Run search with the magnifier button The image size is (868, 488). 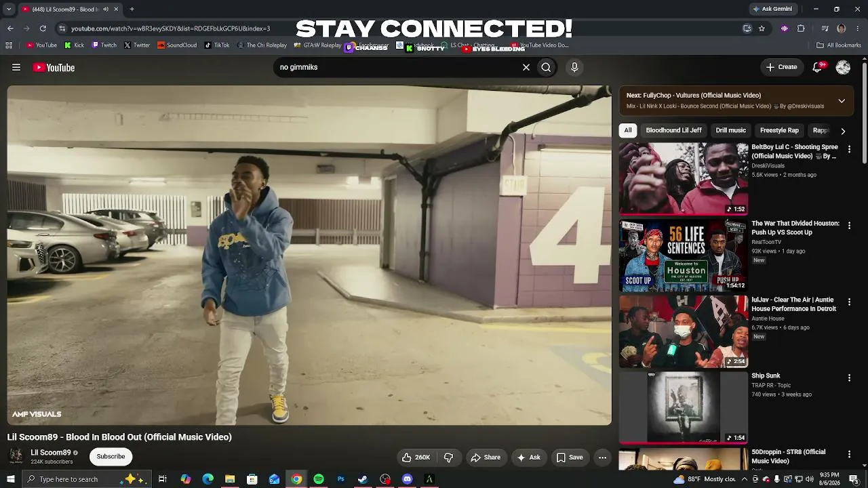[x=546, y=67]
